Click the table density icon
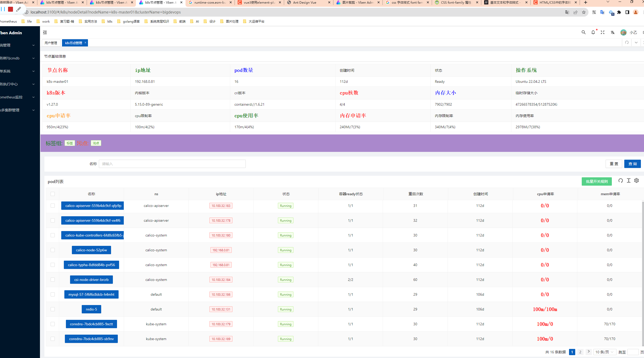 pyautogui.click(x=629, y=181)
